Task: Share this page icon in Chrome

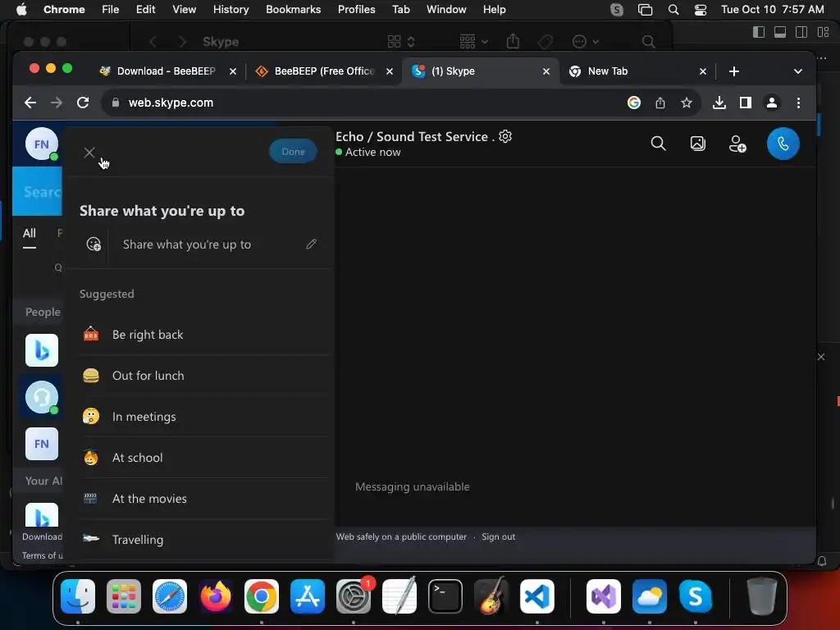Action: pyautogui.click(x=660, y=103)
